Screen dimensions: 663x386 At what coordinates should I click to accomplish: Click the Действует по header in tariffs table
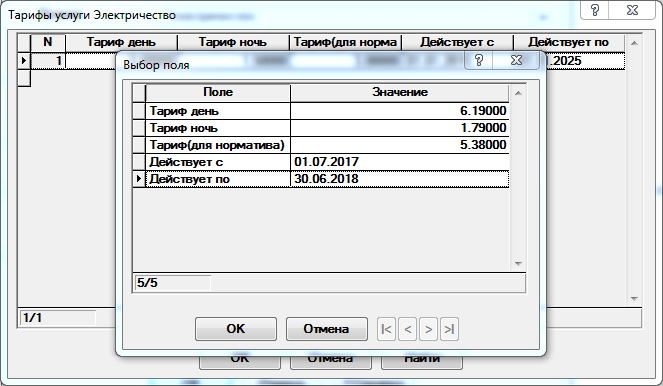point(568,42)
